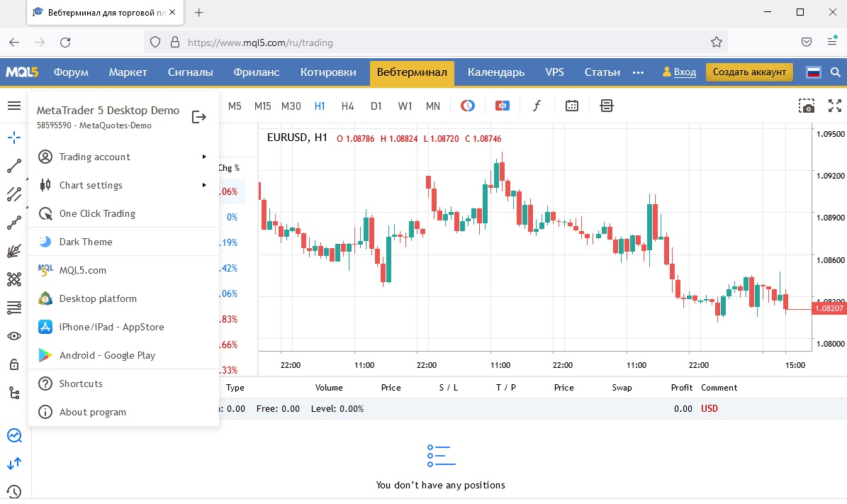Switch chart to M5 timeframe

[235, 106]
